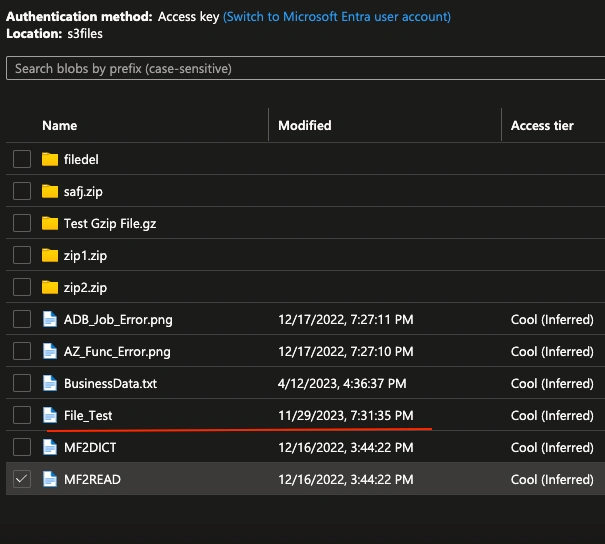The height and width of the screenshot is (544, 605).
Task: Click the MF2READ modified date cell
Action: click(346, 480)
